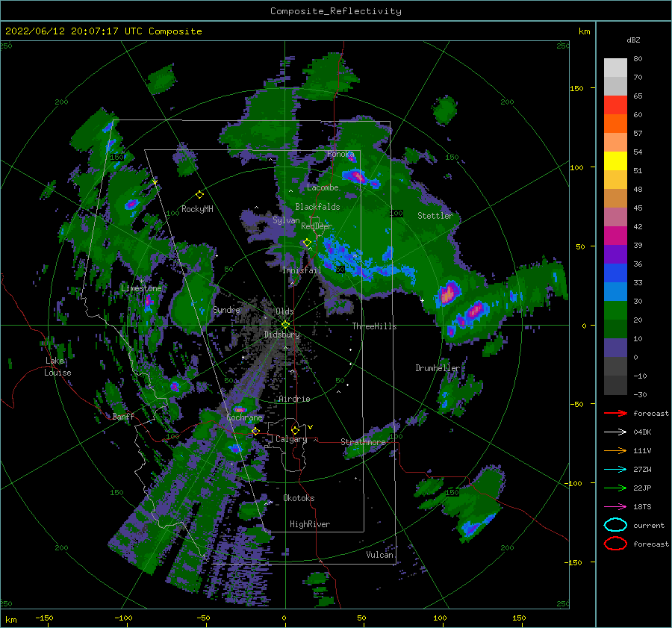Image resolution: width=672 pixels, height=628 pixels.
Task: Click the green 22JP arrow icon
Action: coord(615,488)
